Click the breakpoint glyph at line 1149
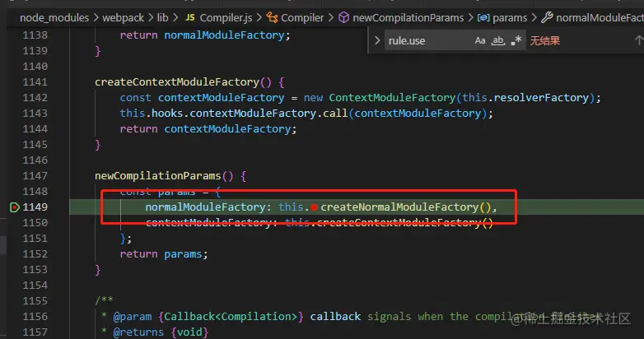Screen dimensions: 644x339 (14, 207)
